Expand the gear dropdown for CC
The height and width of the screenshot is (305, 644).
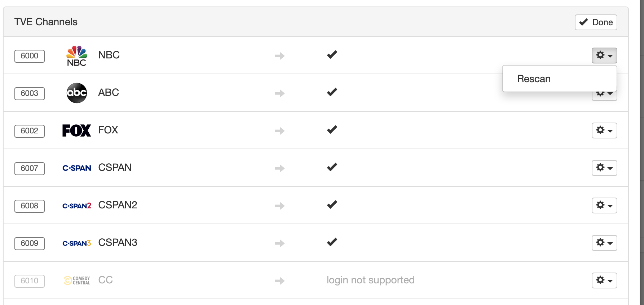tap(604, 280)
